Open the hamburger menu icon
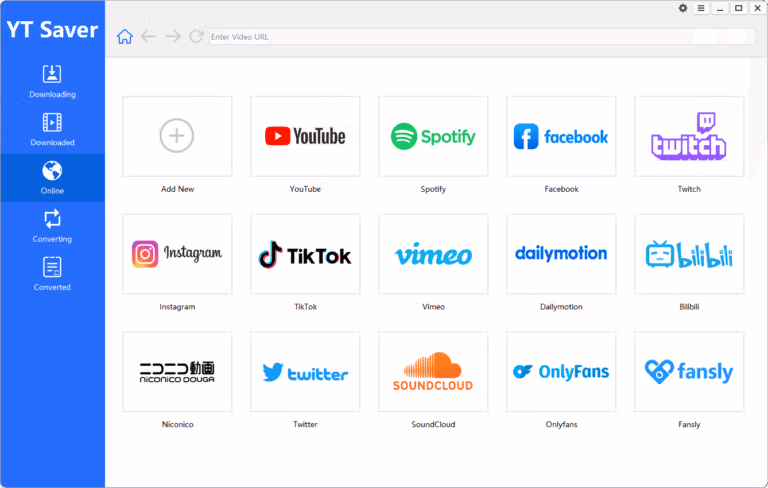 pos(701,8)
